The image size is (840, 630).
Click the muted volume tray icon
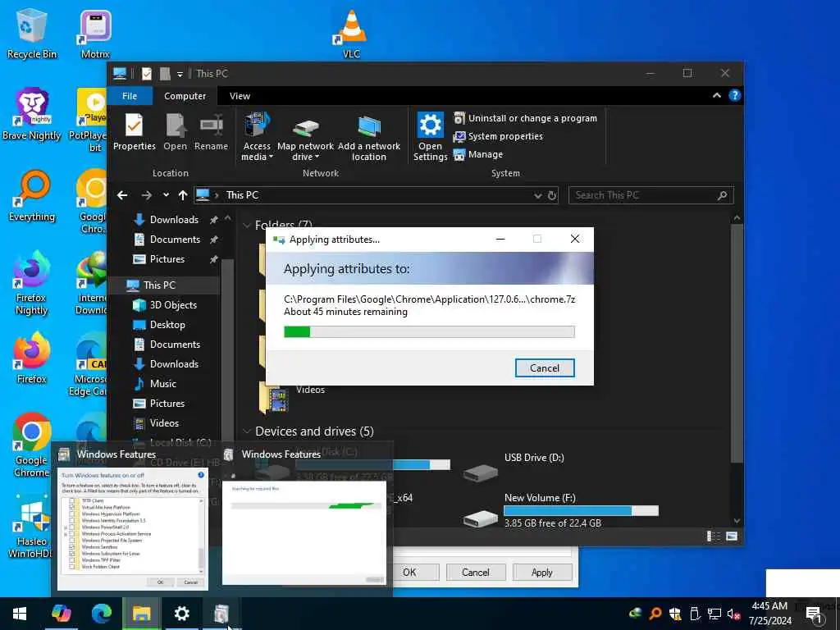point(733,614)
